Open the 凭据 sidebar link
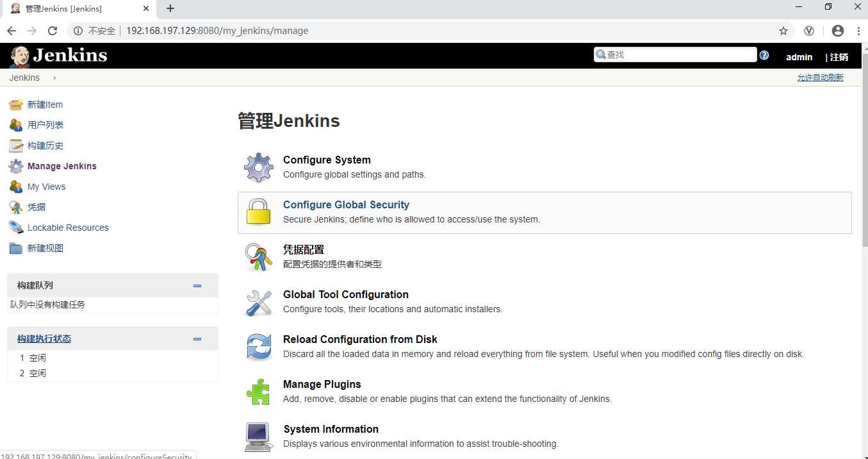 [37, 207]
